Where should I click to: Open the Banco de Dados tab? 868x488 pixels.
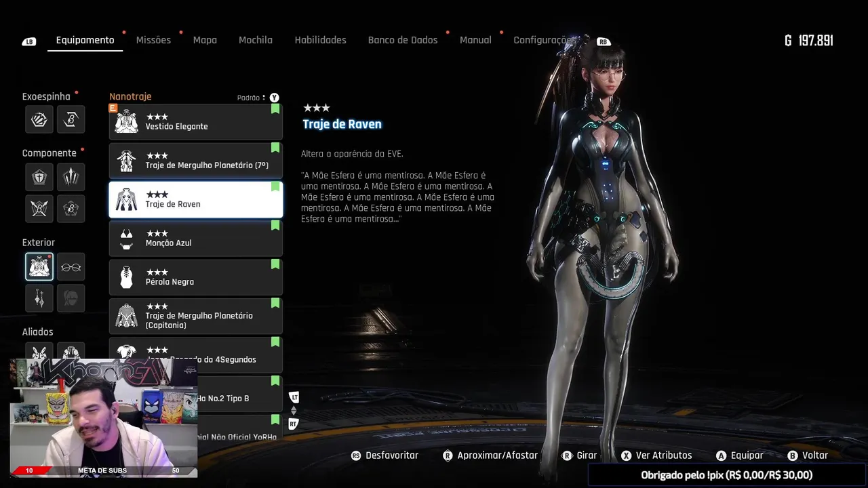[x=403, y=40]
